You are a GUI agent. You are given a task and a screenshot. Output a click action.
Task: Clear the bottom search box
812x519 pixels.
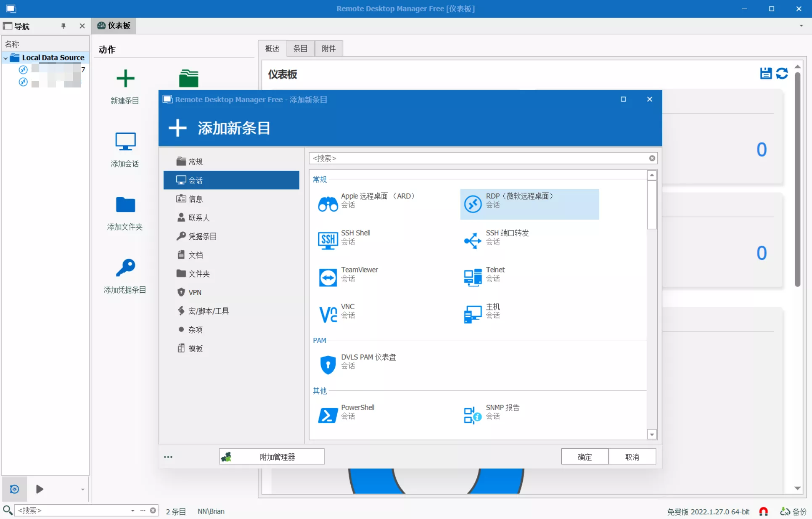(x=153, y=511)
